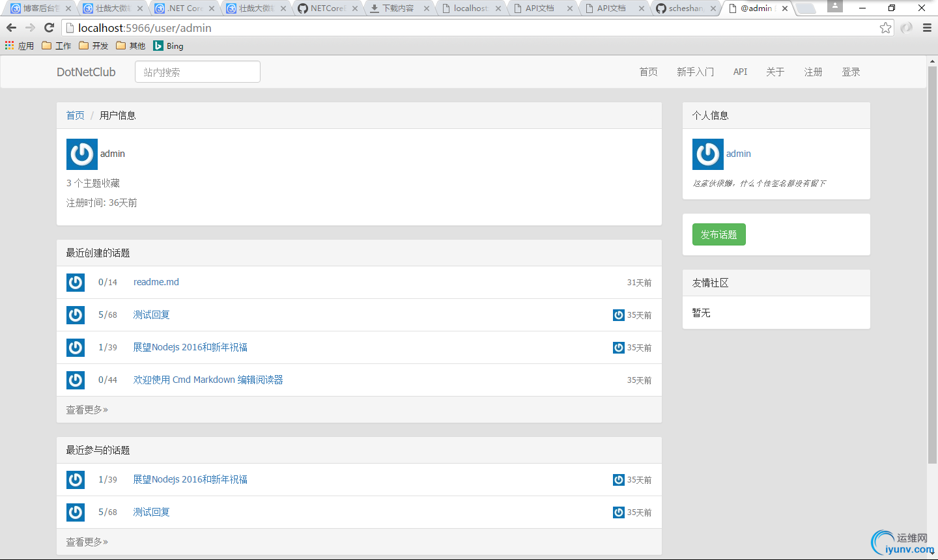The height and width of the screenshot is (560, 938).
Task: Click the 31天前 timestamp on readme.md row
Action: [x=639, y=283]
